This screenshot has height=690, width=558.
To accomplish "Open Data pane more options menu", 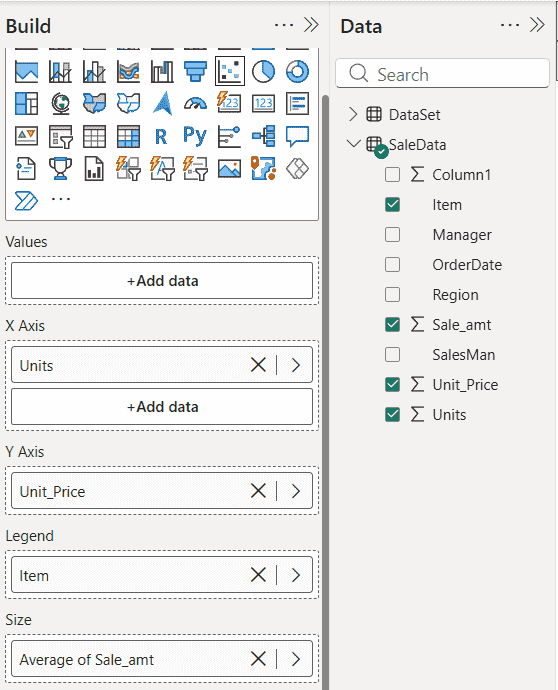I will (510, 25).
